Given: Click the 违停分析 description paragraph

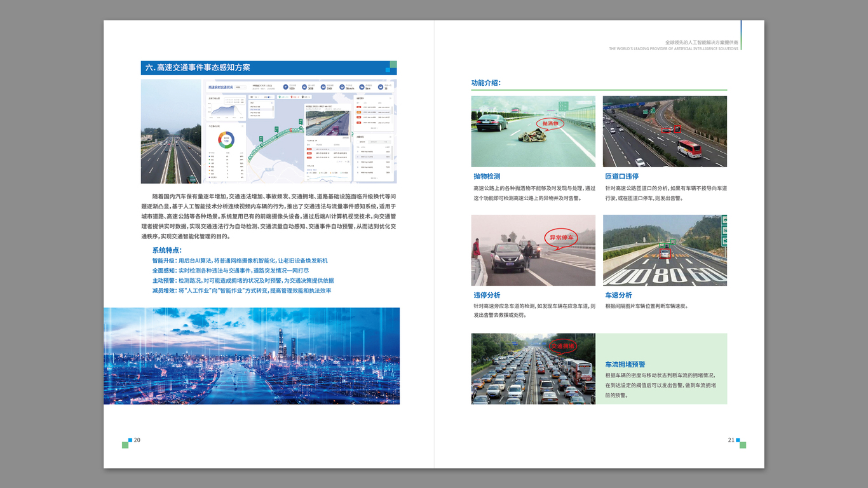Looking at the screenshot, I should point(534,310).
